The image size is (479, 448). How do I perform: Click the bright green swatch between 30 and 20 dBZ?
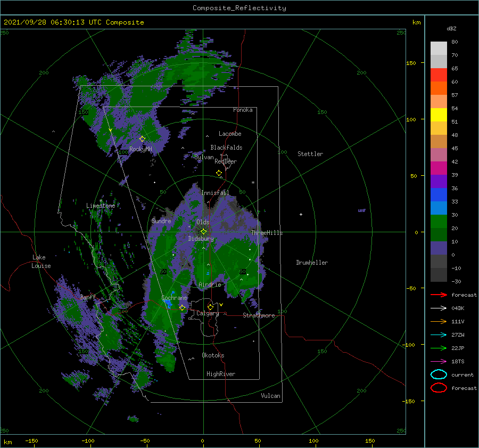coord(439,222)
